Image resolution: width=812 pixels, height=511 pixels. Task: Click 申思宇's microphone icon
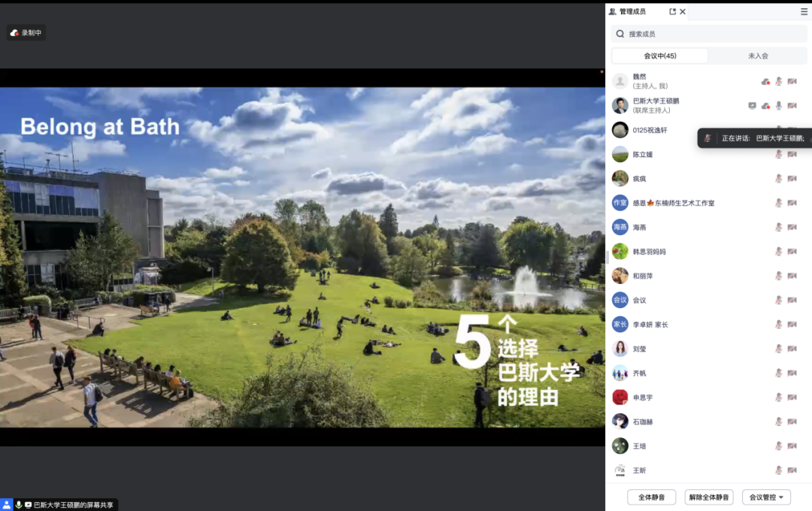(778, 398)
